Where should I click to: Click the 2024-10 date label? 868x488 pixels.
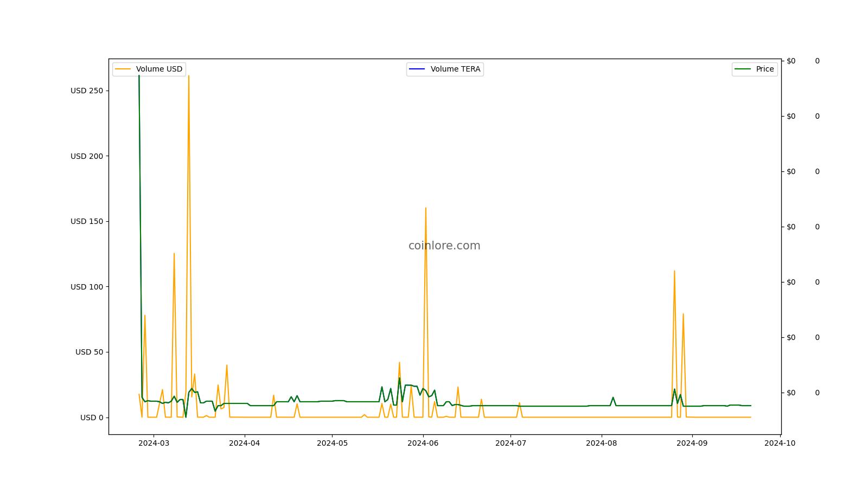tap(780, 443)
